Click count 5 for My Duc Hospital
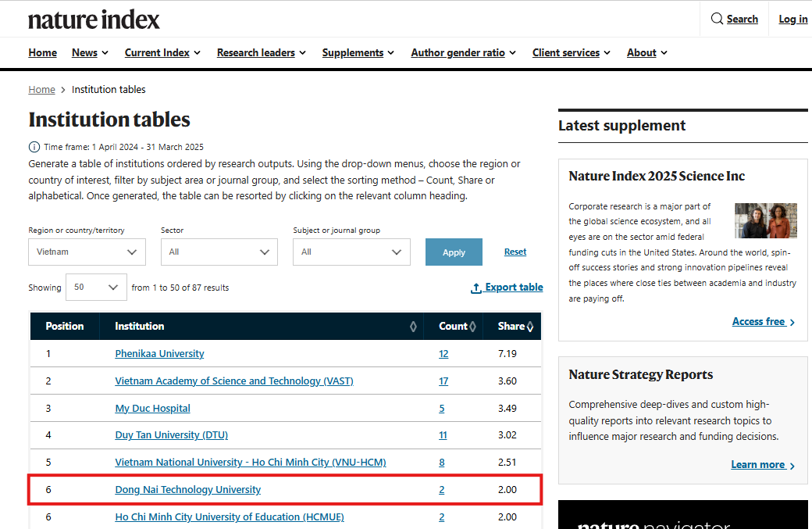This screenshot has width=812, height=529. point(442,409)
